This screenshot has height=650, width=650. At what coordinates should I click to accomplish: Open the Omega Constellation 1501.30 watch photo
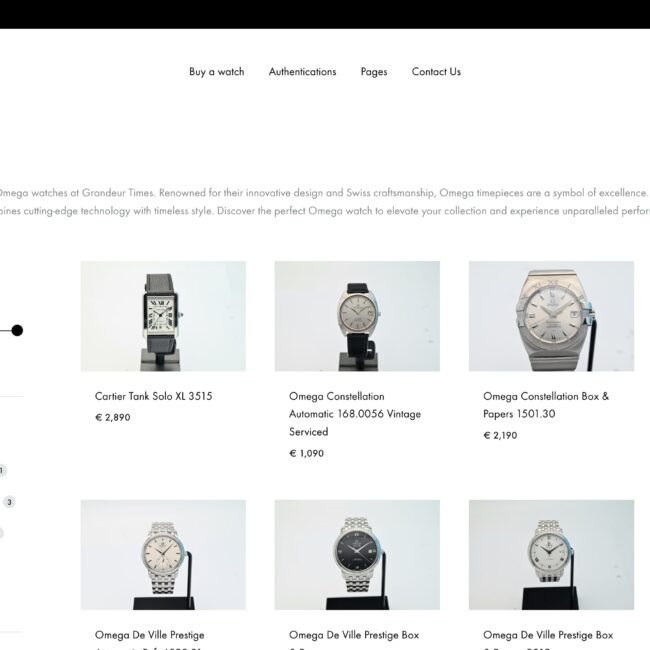pos(551,316)
